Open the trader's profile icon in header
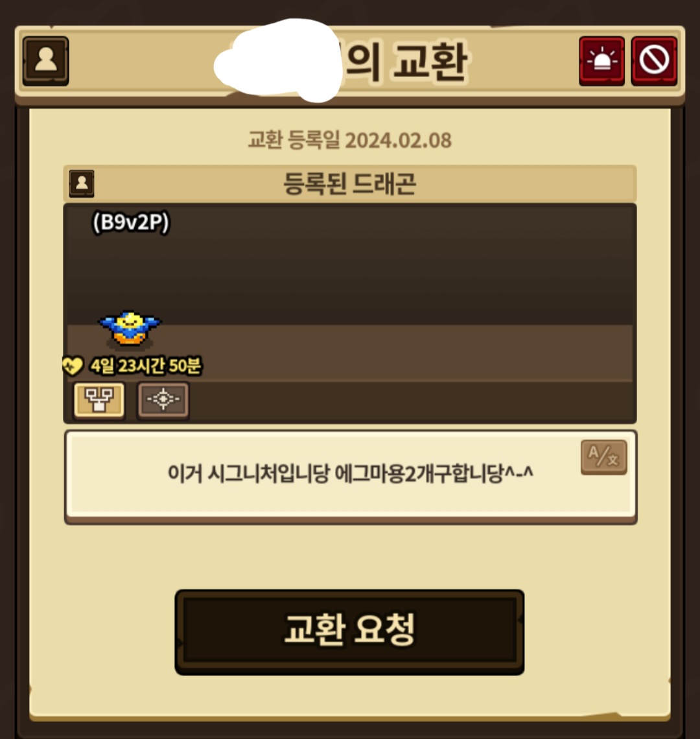Image resolution: width=700 pixels, height=739 pixels. coord(46,61)
